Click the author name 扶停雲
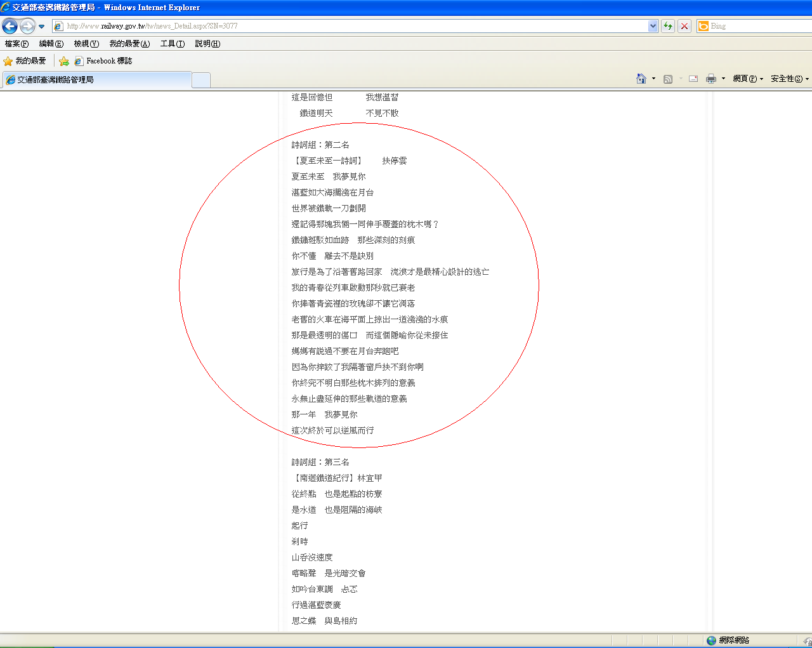Viewport: 812px width, 648px height. point(395,161)
